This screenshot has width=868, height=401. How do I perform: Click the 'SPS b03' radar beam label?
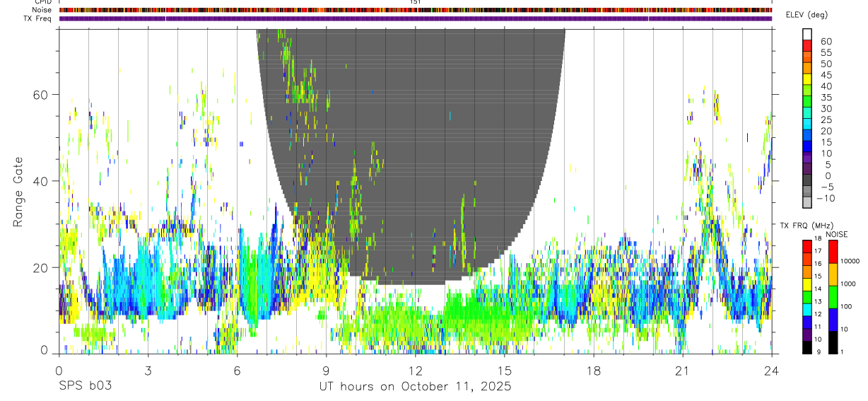85,387
